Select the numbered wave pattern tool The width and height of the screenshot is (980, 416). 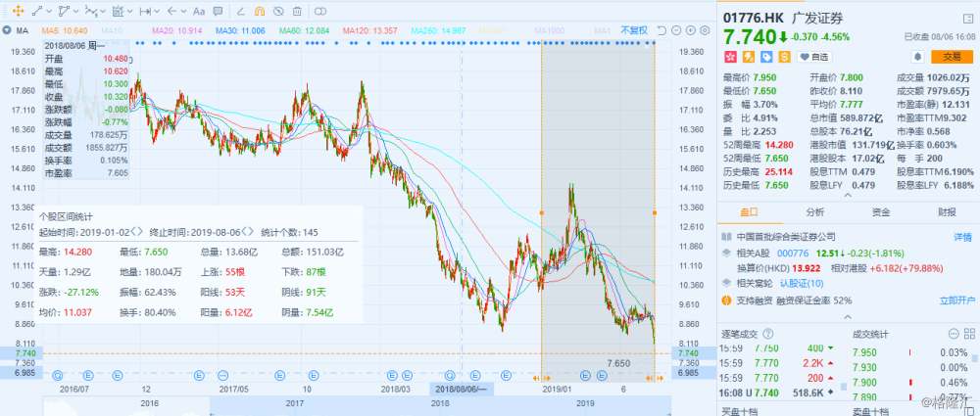(91, 11)
